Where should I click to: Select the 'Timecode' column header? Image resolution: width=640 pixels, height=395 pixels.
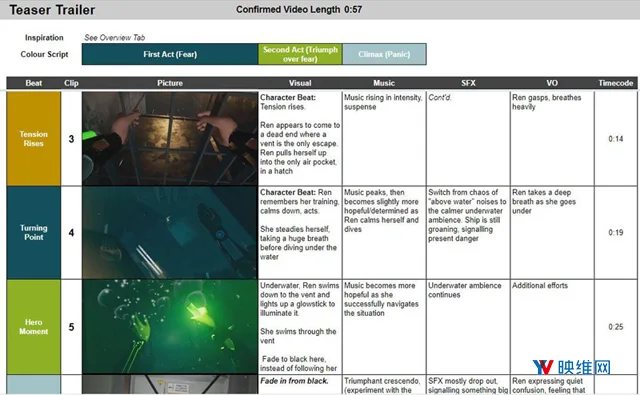(x=616, y=83)
